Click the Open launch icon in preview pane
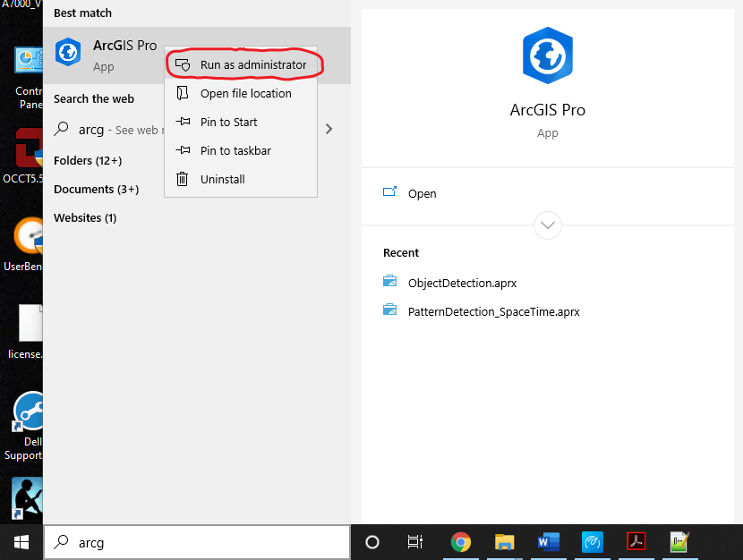Screen dimensions: 743x560 tap(389, 191)
